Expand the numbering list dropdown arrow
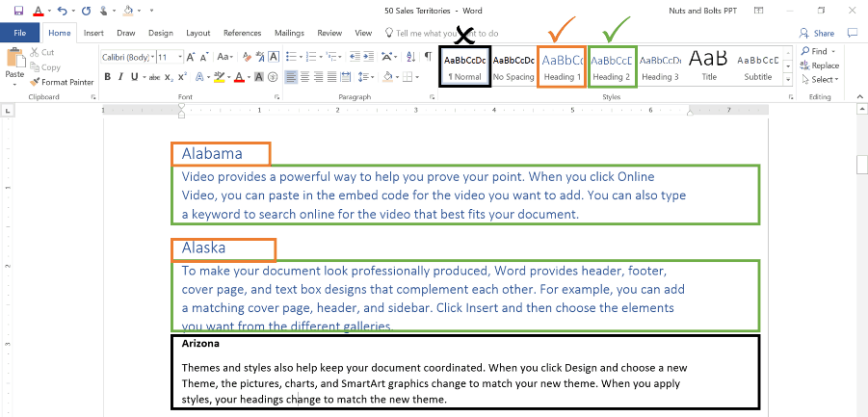 pos(321,57)
